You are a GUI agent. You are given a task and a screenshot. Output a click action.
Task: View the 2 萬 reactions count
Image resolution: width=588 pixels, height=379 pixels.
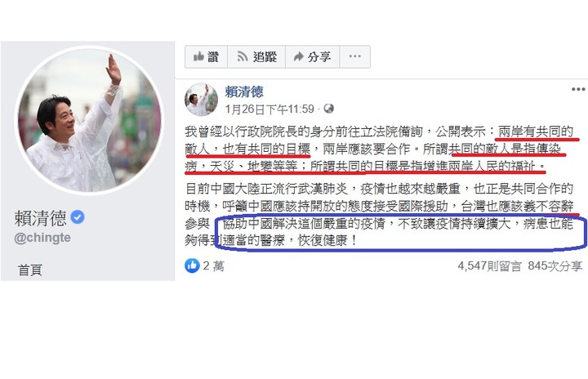[213, 266]
